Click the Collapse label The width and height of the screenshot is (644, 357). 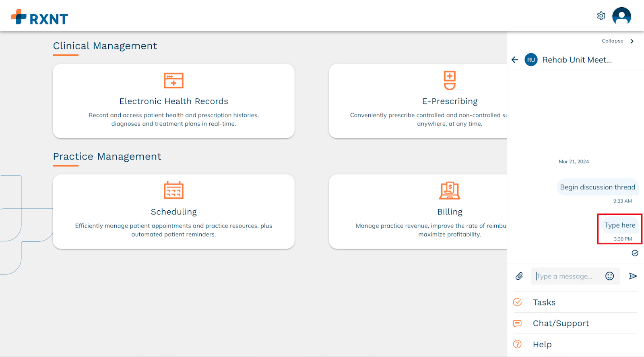[x=612, y=41]
